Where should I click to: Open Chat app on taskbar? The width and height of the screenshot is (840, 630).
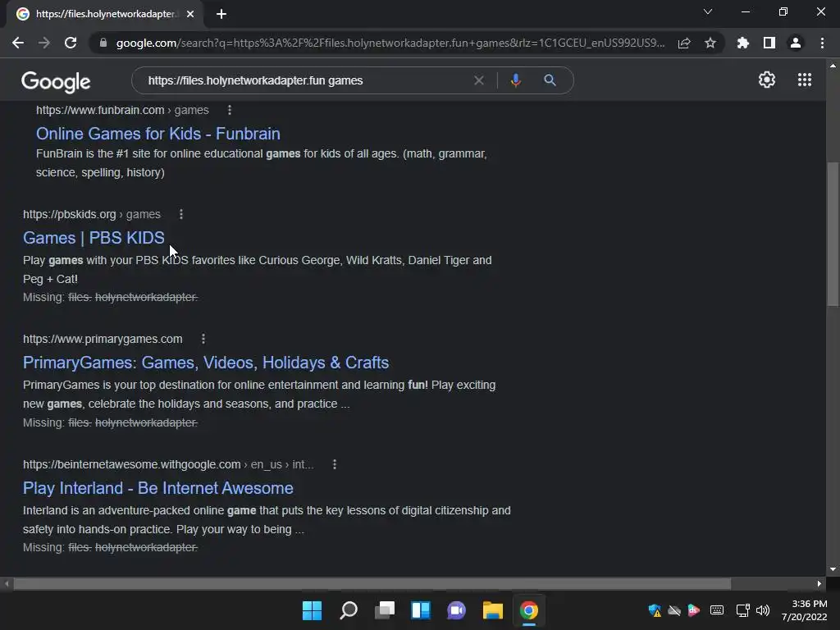click(456, 610)
